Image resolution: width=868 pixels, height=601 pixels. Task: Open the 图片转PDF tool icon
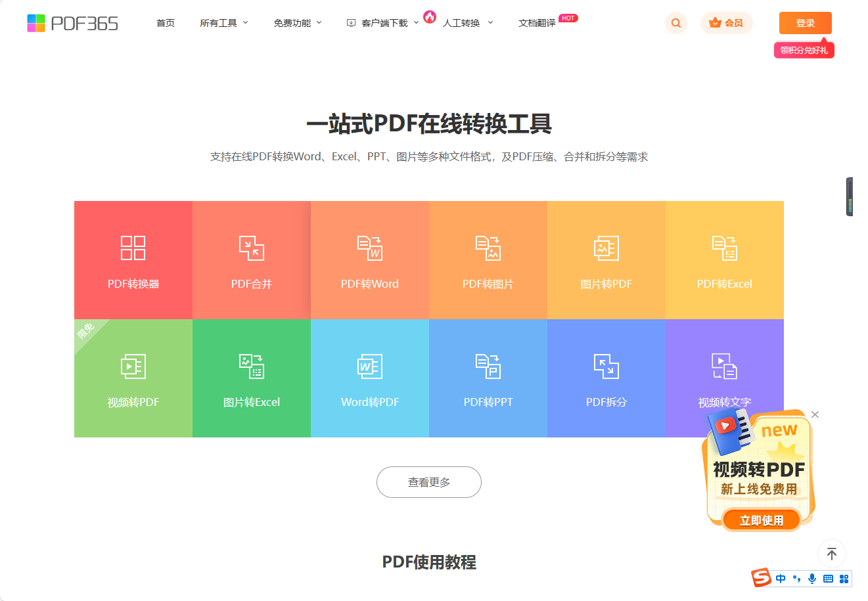coord(606,248)
